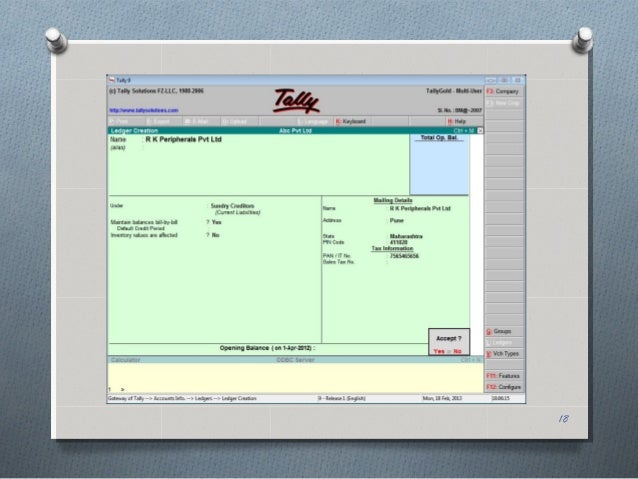Click the PAN / IT No. value
The image size is (638, 479).
click(404, 256)
